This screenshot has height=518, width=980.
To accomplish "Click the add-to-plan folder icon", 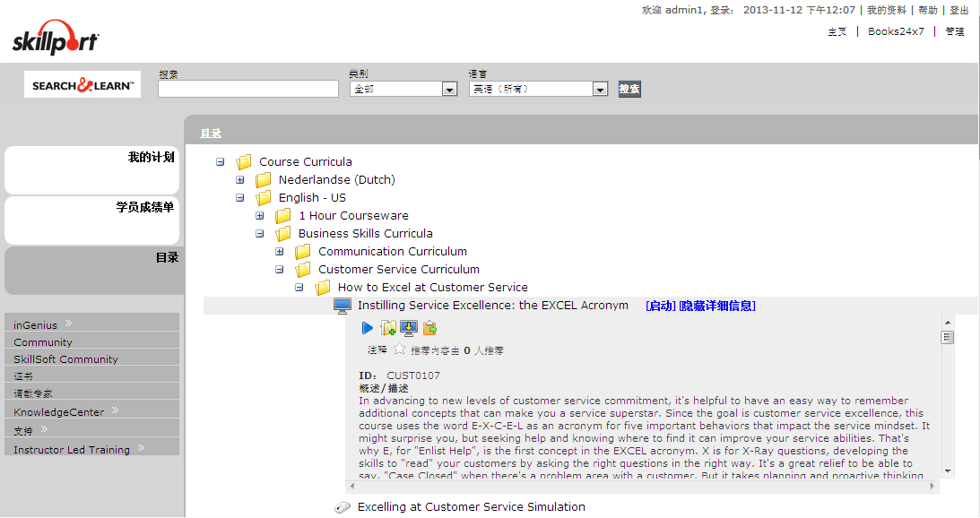I will click(388, 328).
